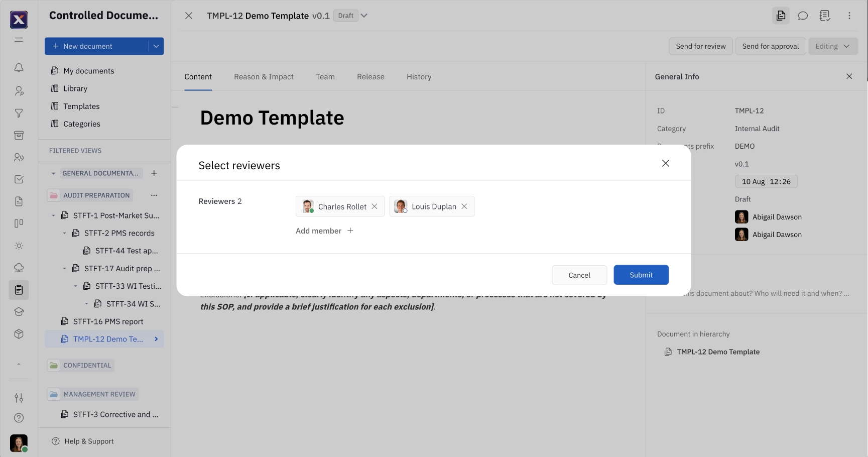Screen dimensions: 868x457
Task: Expand the version dropdown next to Draft badge
Action: click(363, 16)
